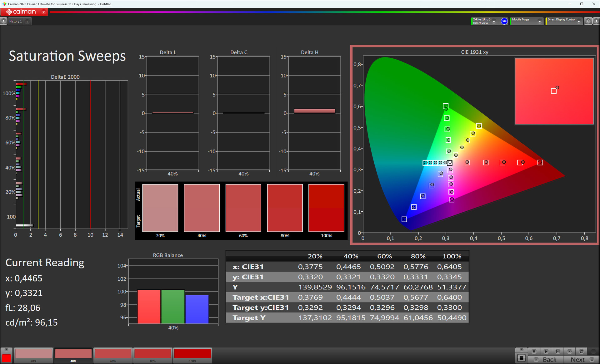Click the refresh/loop arrows icon
This screenshot has height=364, width=600.
581,351
